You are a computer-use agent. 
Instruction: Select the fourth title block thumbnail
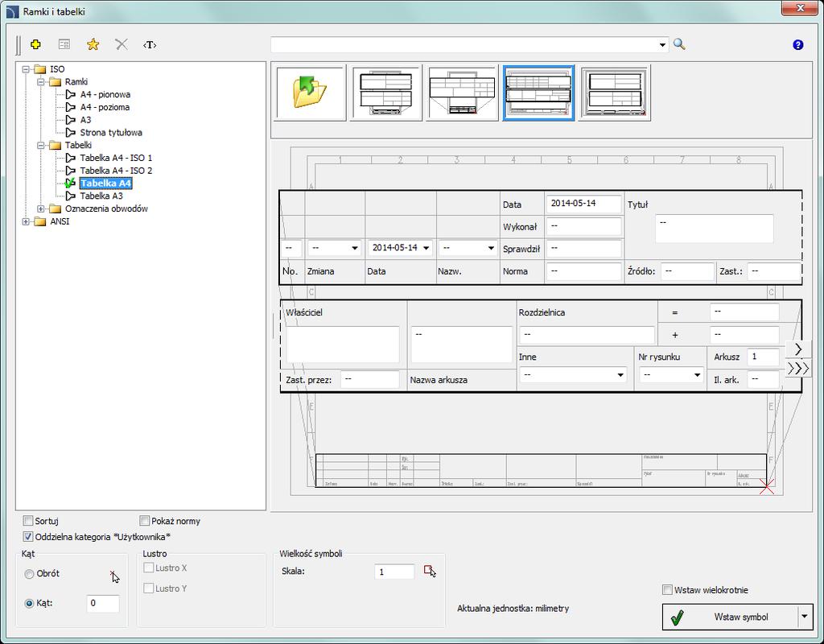(x=614, y=93)
